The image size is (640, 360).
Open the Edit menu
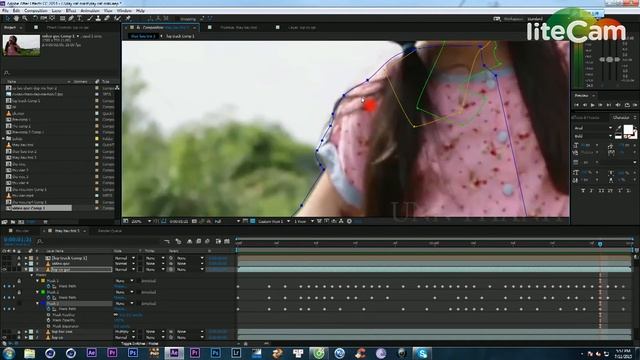point(16,11)
